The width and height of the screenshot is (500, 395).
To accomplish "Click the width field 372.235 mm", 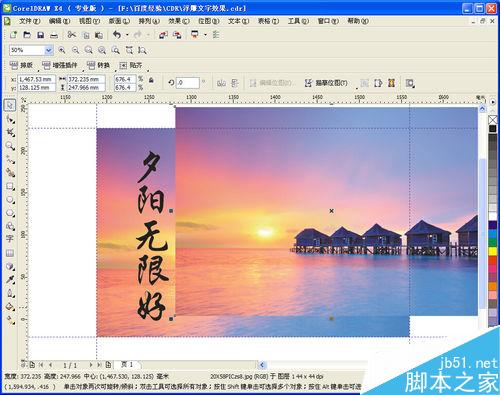I will point(86,79).
